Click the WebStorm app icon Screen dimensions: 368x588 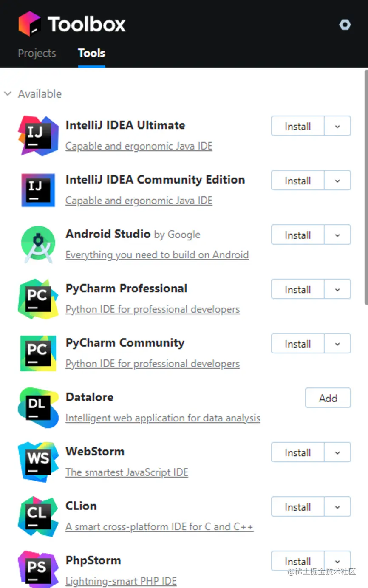click(38, 462)
